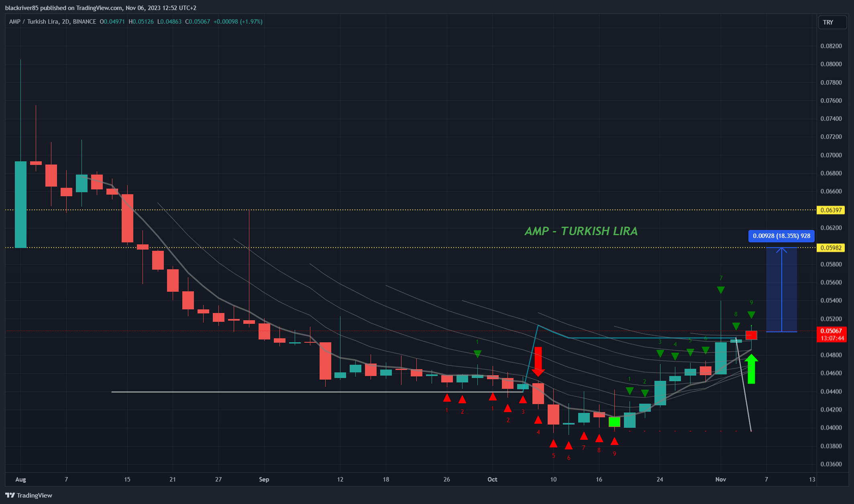The height and width of the screenshot is (504, 854).
Task: Click the change value +0.00098 (+1.97%)
Action: coord(238,22)
